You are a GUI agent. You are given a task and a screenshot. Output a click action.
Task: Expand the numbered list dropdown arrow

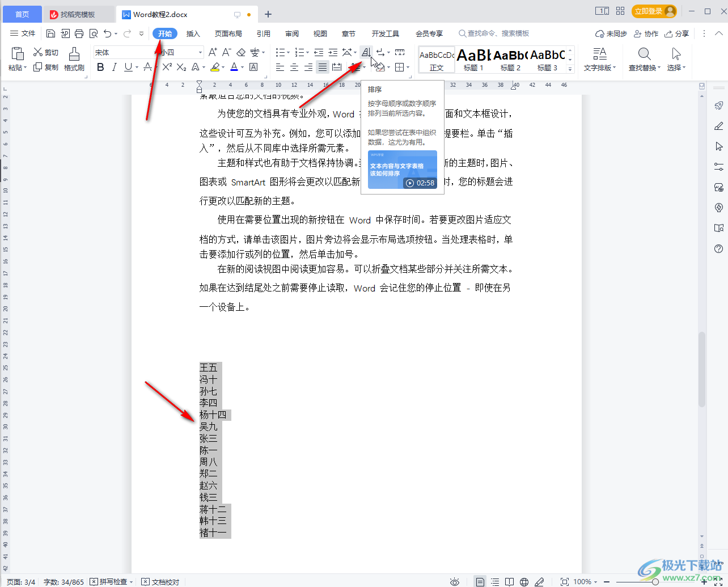tap(308, 53)
